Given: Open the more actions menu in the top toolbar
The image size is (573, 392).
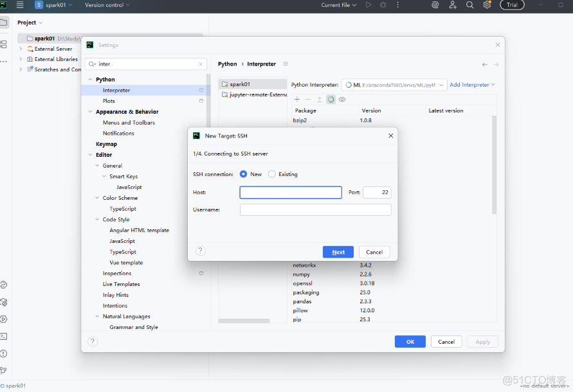Looking at the screenshot, I should (x=397, y=4).
